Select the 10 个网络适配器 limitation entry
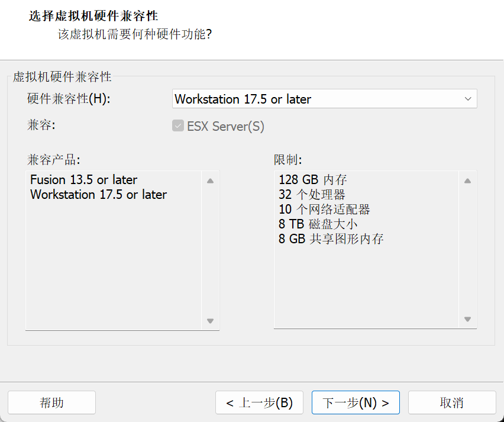Screen dimensions: 504x422 (x=324, y=209)
